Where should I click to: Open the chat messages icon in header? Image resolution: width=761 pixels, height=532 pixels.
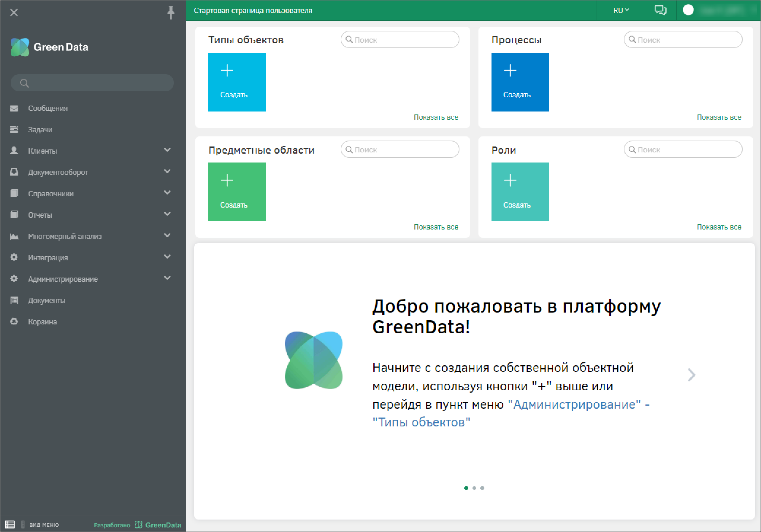(x=660, y=10)
